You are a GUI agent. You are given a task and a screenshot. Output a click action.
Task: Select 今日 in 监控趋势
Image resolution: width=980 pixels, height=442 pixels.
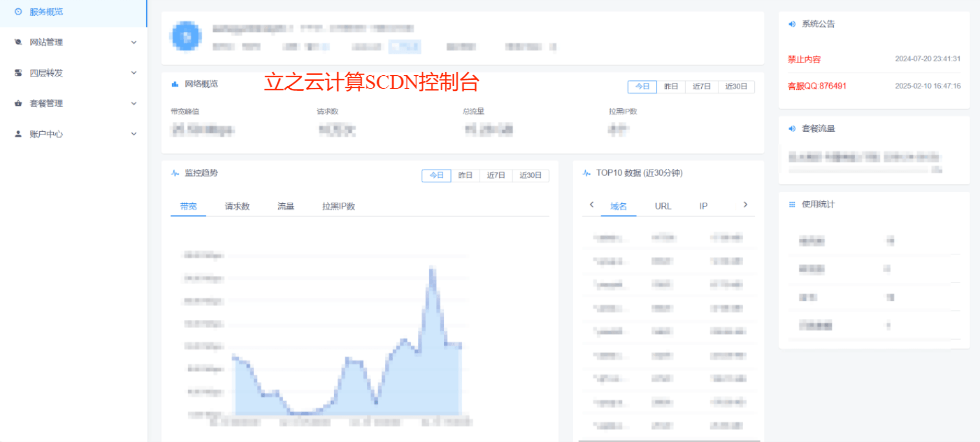point(436,176)
